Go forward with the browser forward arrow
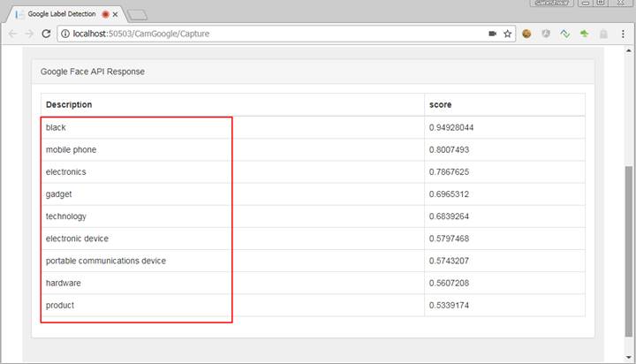 click(x=29, y=34)
